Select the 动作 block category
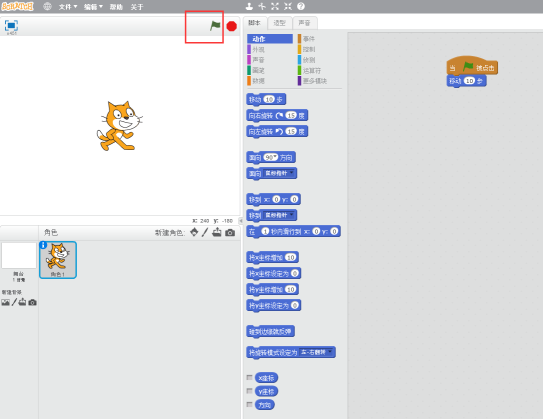The image size is (543, 419). 270,39
